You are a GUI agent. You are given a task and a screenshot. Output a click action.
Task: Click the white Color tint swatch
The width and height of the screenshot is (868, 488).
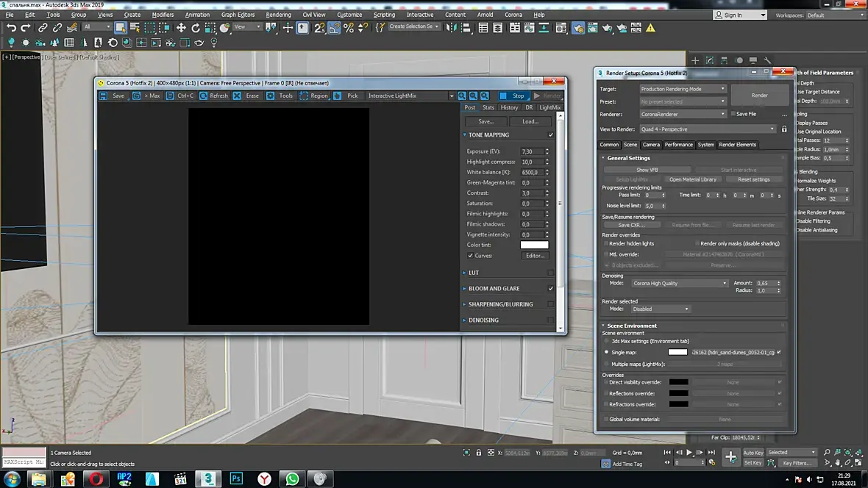click(x=534, y=245)
